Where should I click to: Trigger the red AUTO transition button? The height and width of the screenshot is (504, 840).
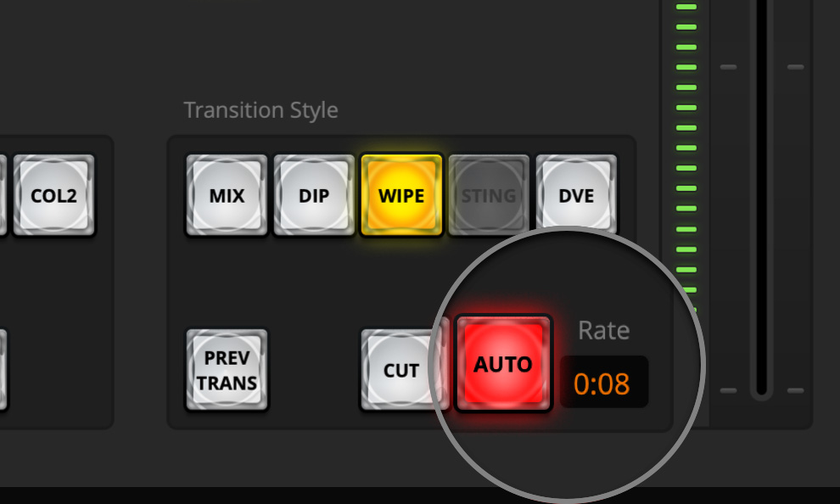point(503,365)
